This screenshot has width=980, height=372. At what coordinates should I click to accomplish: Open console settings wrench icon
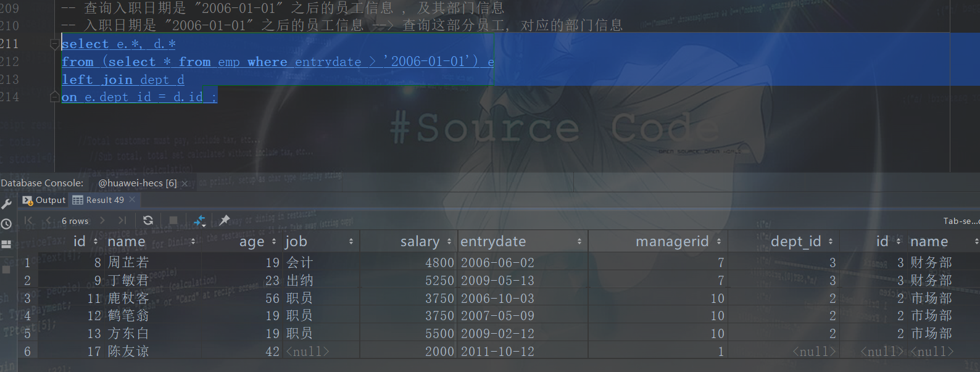click(7, 204)
